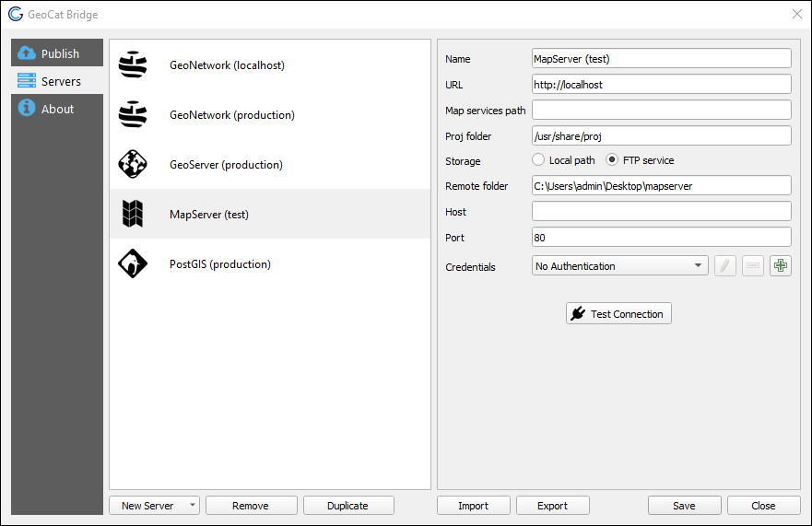Click the green plus add credentials icon

tap(781, 266)
